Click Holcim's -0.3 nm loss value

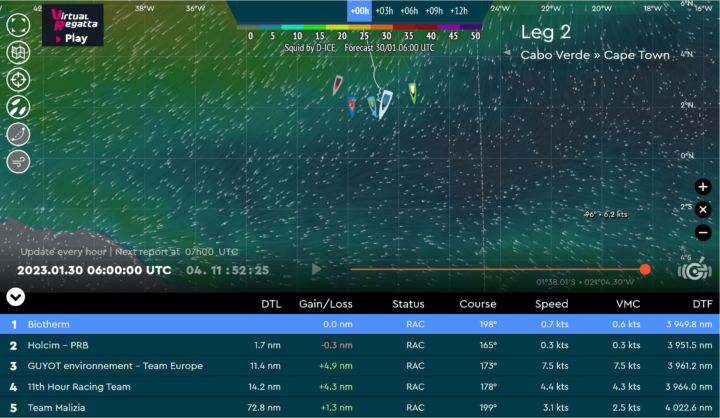click(x=337, y=345)
